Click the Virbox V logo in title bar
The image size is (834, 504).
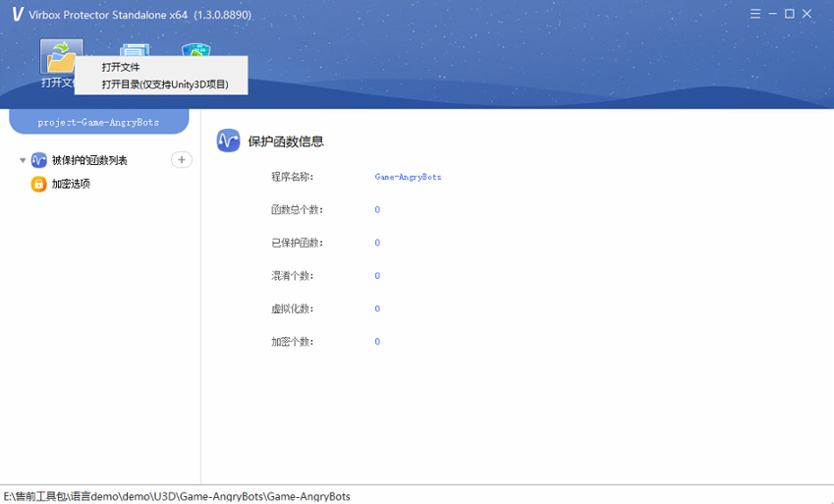(x=18, y=15)
